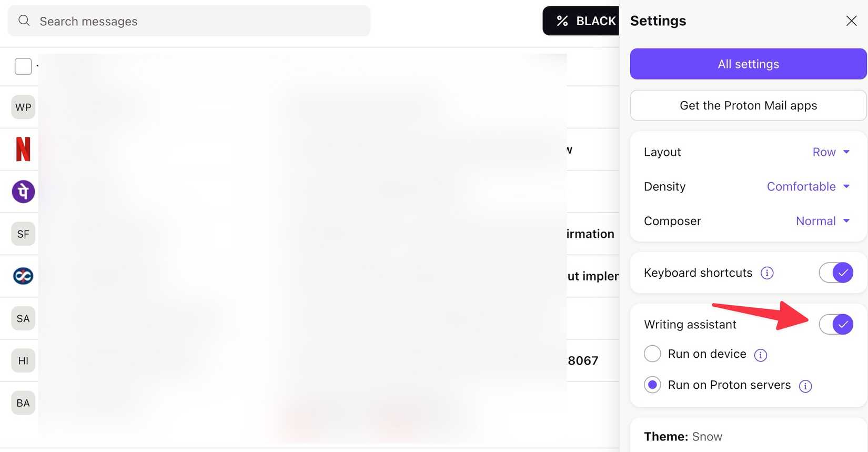Click Get the Proton Mail apps
The width and height of the screenshot is (868, 452).
(x=748, y=105)
